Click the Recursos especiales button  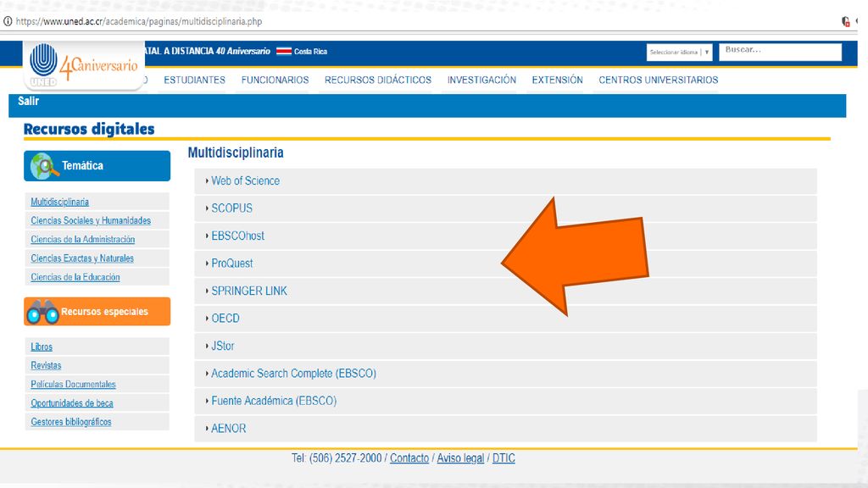click(97, 312)
